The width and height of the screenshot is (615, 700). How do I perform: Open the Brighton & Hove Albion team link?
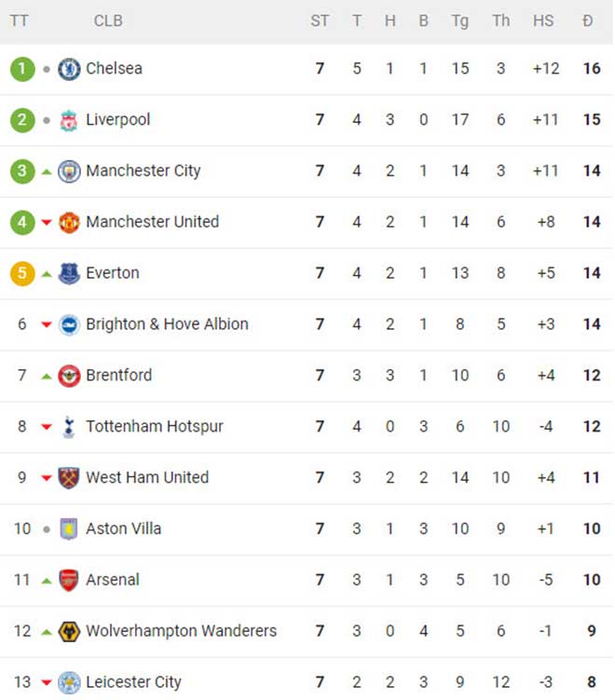click(x=167, y=324)
